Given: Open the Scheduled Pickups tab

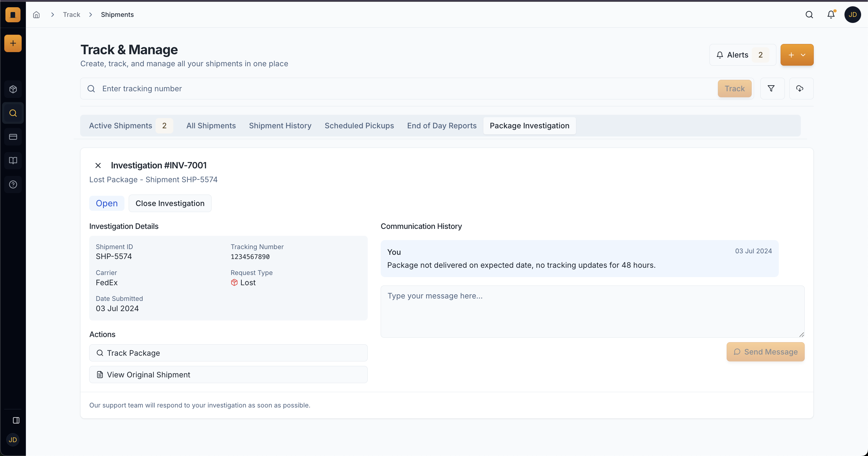Looking at the screenshot, I should [x=359, y=126].
